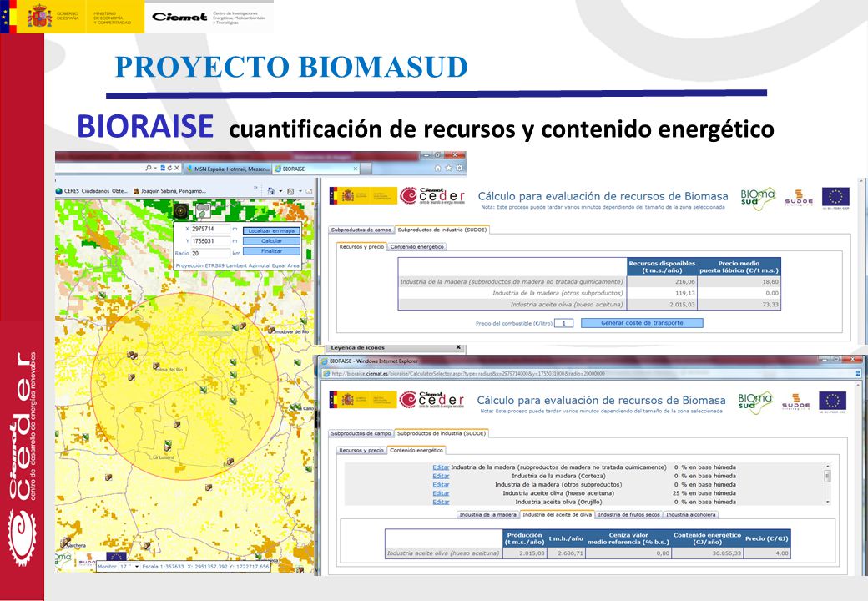Click the EU flag logo in upper panel
The image size is (868, 601).
click(835, 196)
